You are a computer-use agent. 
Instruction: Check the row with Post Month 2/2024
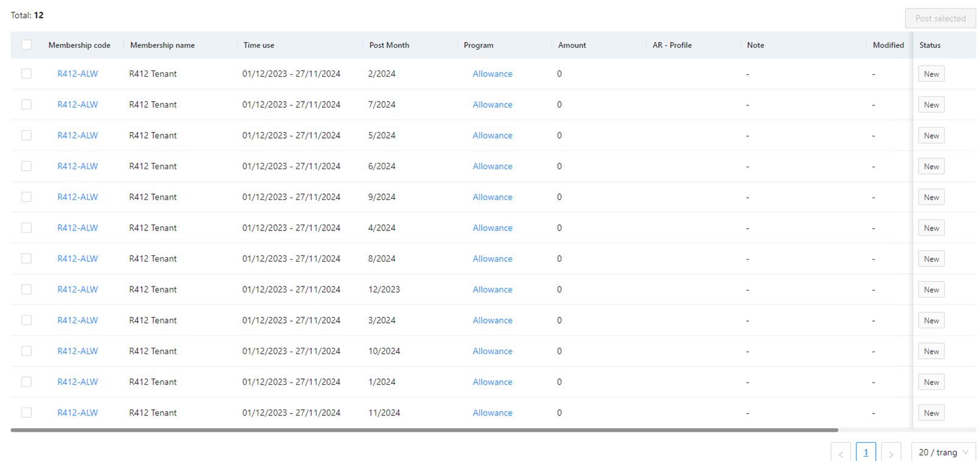pyautogui.click(x=26, y=74)
